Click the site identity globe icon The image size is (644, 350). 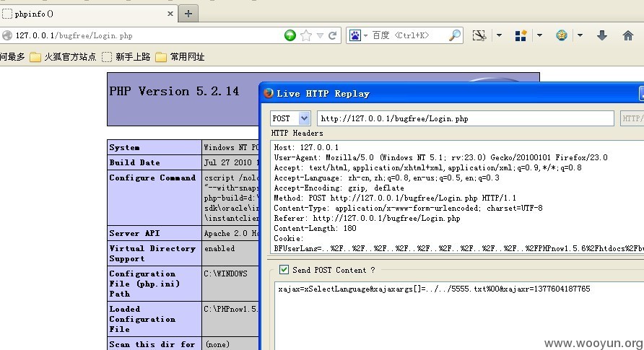(x=7, y=35)
